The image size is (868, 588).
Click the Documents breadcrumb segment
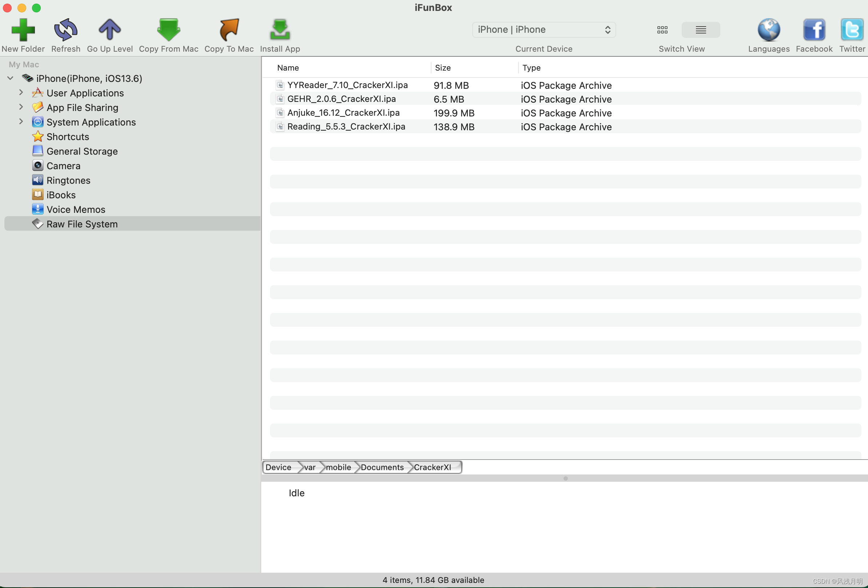pos(382,467)
